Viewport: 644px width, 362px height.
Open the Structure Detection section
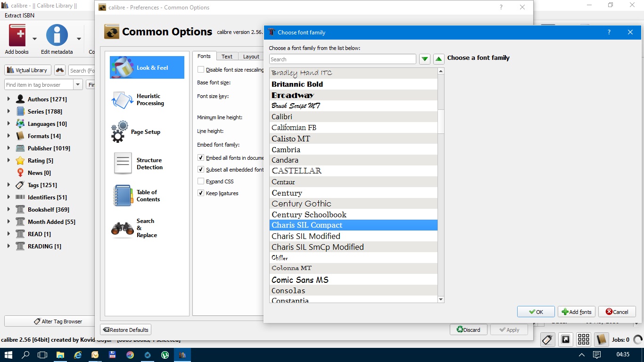click(147, 164)
